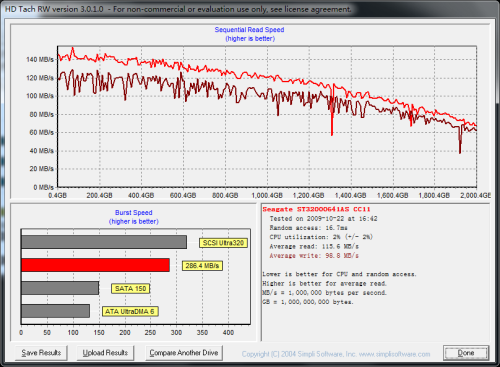500x367 pixels.
Task: Click the copyright Simpli Software link text
Action: point(336,354)
